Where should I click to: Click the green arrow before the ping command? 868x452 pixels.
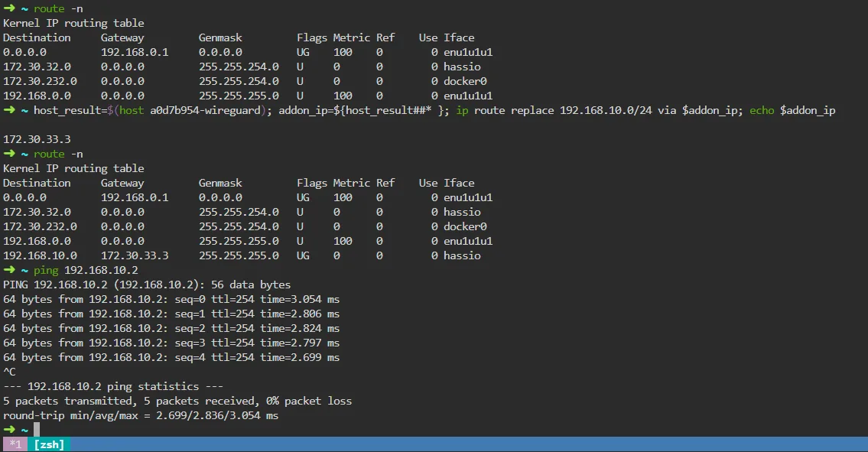(9, 270)
